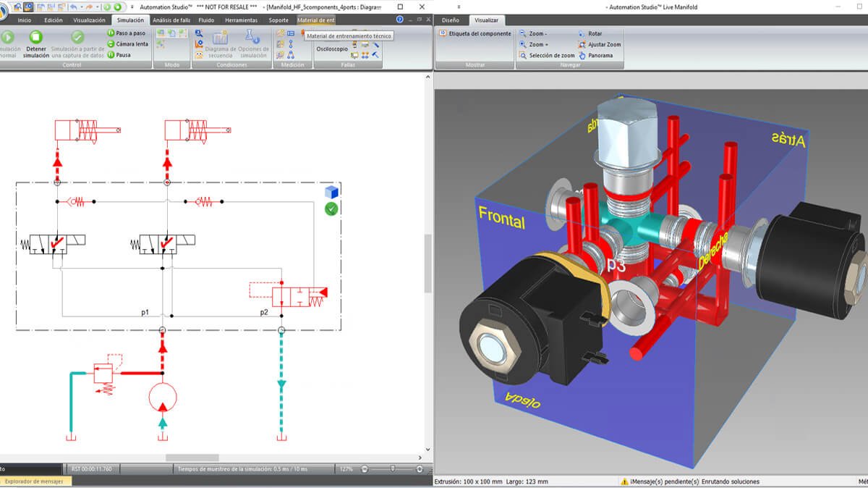Click the green check status indicator
868x488 pixels.
331,209
